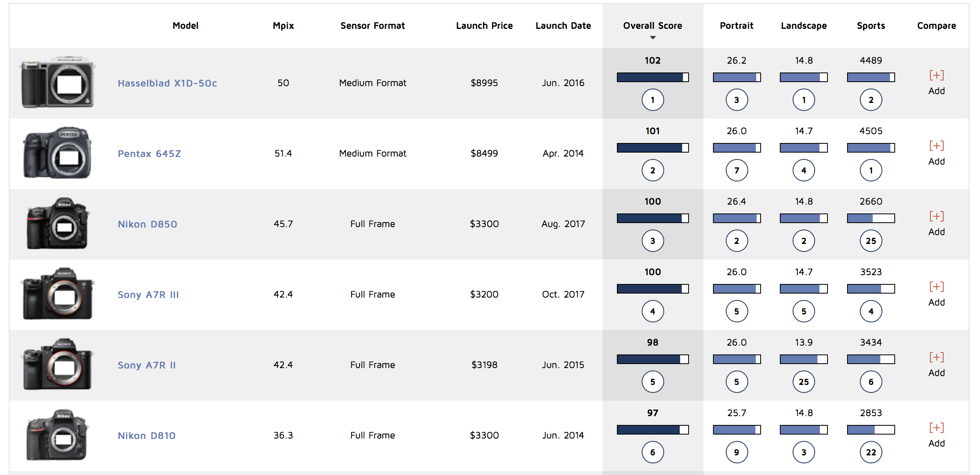Open the Hasselblad X1D-50c link
Viewport: 980px width, 475px height.
click(167, 83)
